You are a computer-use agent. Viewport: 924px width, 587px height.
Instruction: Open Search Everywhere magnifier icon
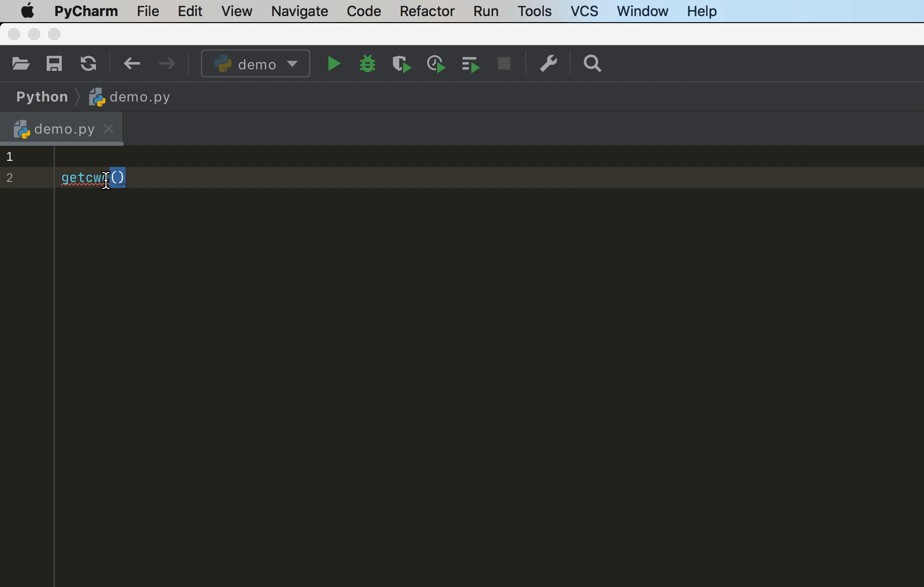pos(593,64)
